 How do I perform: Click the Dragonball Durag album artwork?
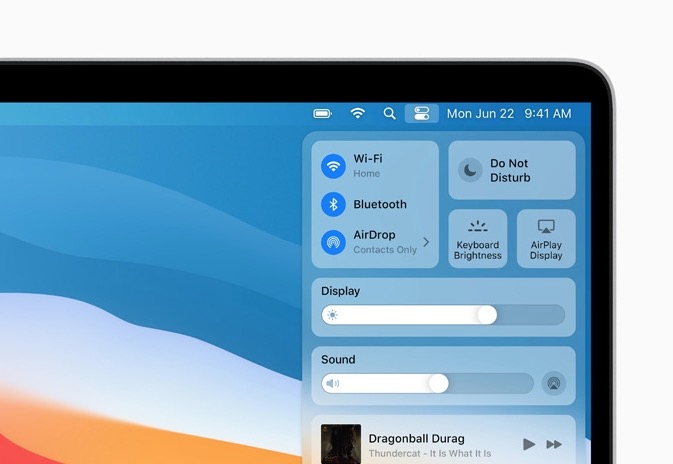coord(341,444)
